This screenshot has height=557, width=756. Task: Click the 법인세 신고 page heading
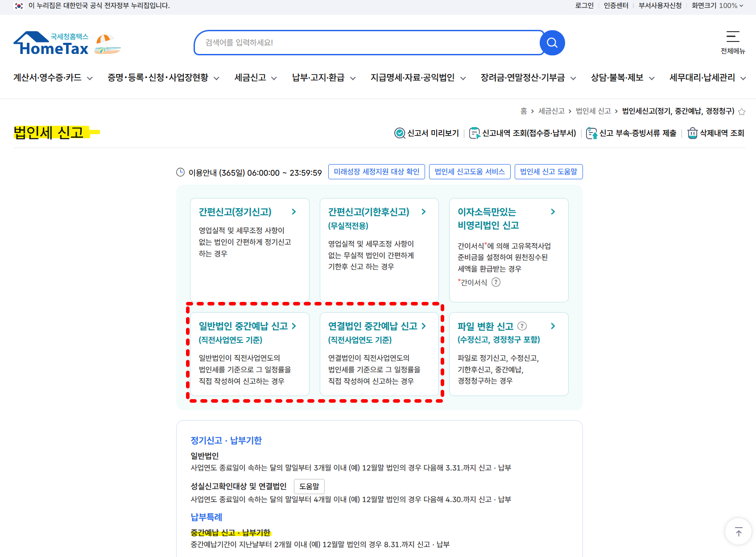click(49, 132)
